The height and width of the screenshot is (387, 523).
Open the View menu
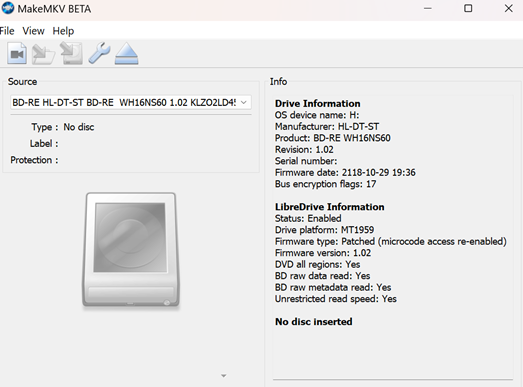pos(33,31)
